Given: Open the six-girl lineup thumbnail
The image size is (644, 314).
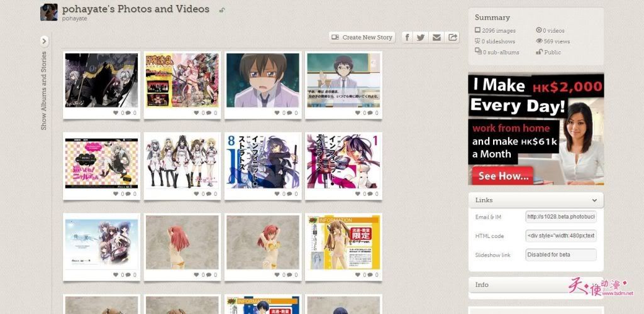Looking at the screenshot, I should (x=182, y=160).
